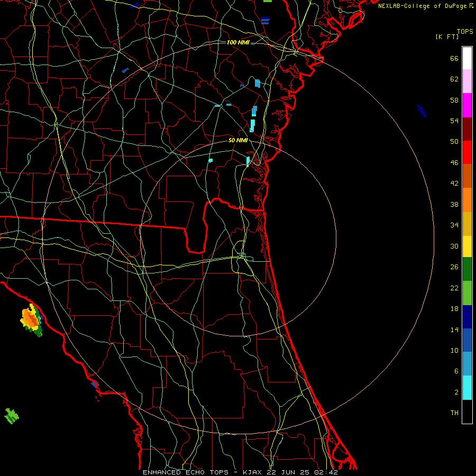Click the 50 NMI range ring label

pyautogui.click(x=238, y=140)
